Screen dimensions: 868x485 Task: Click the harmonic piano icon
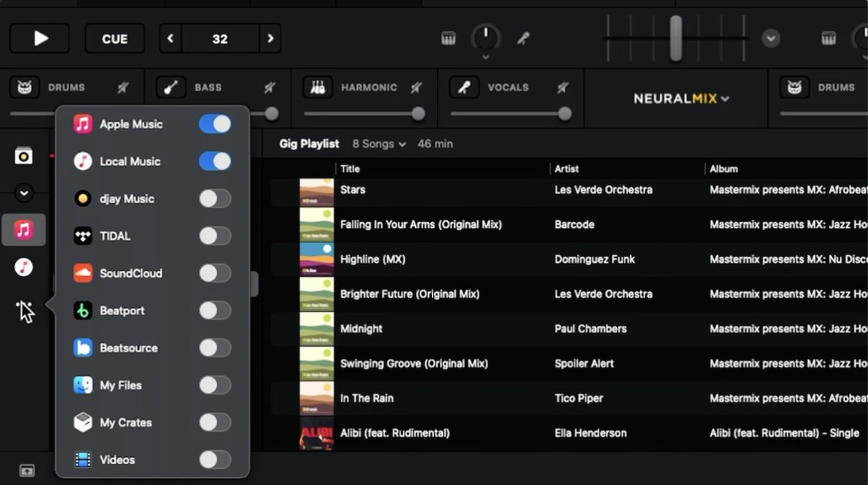coord(317,87)
